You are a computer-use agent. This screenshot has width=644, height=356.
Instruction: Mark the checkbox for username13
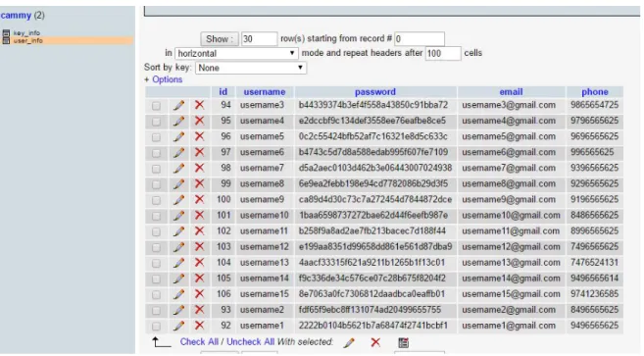point(156,263)
